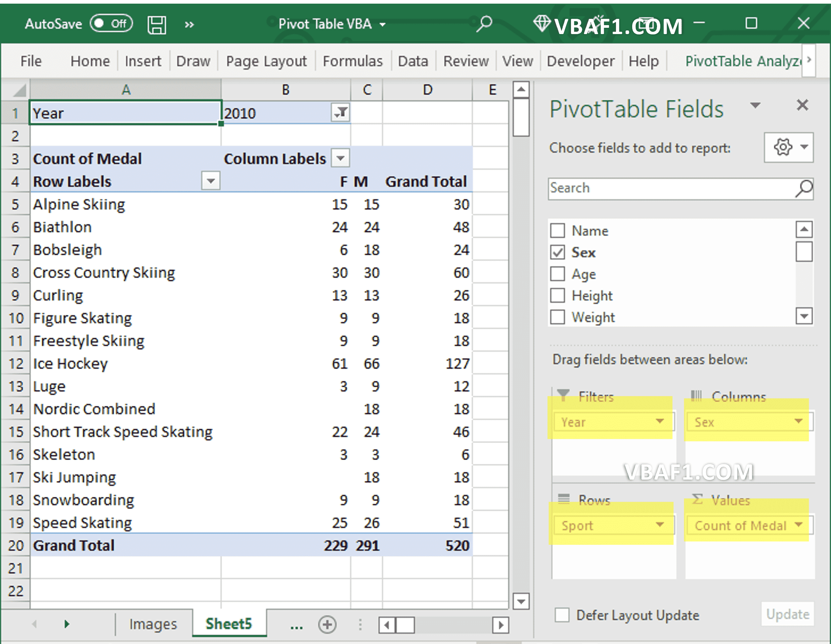The height and width of the screenshot is (644, 831).
Task: Add a new sheet with plus icon
Action: pyautogui.click(x=327, y=624)
